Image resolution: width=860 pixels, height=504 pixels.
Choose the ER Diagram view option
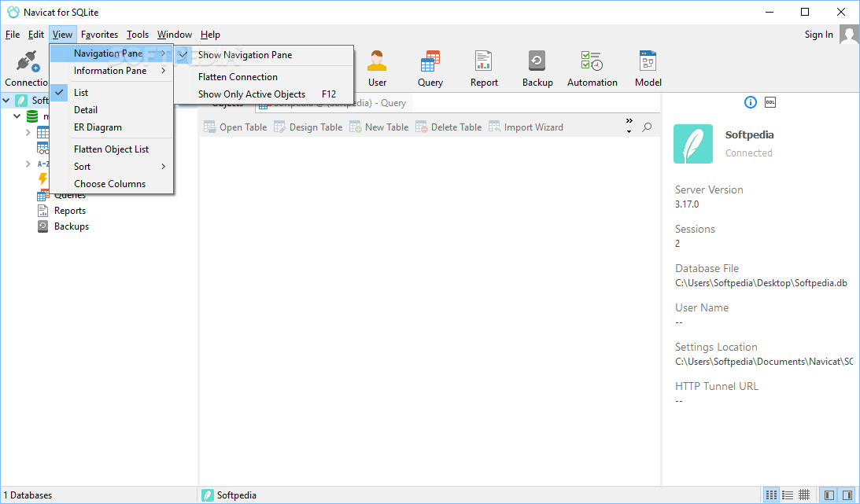pyautogui.click(x=112, y=127)
